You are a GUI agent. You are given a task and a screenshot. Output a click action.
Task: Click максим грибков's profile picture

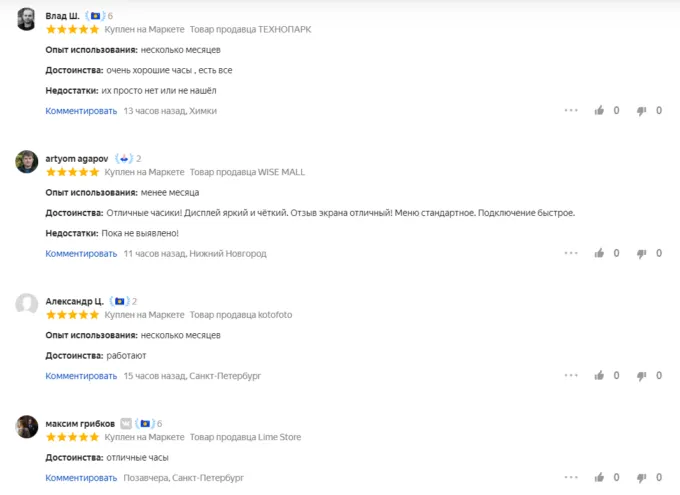27,427
